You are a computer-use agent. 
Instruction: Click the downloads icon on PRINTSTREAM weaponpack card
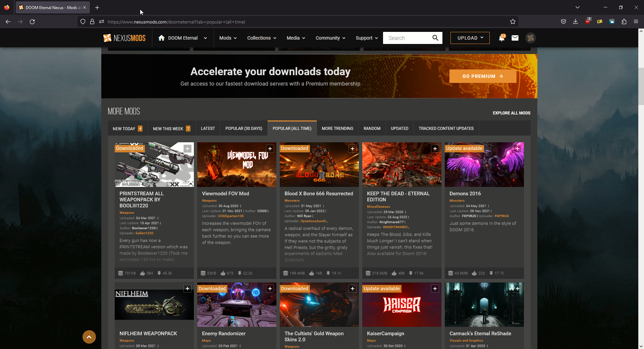(x=159, y=273)
